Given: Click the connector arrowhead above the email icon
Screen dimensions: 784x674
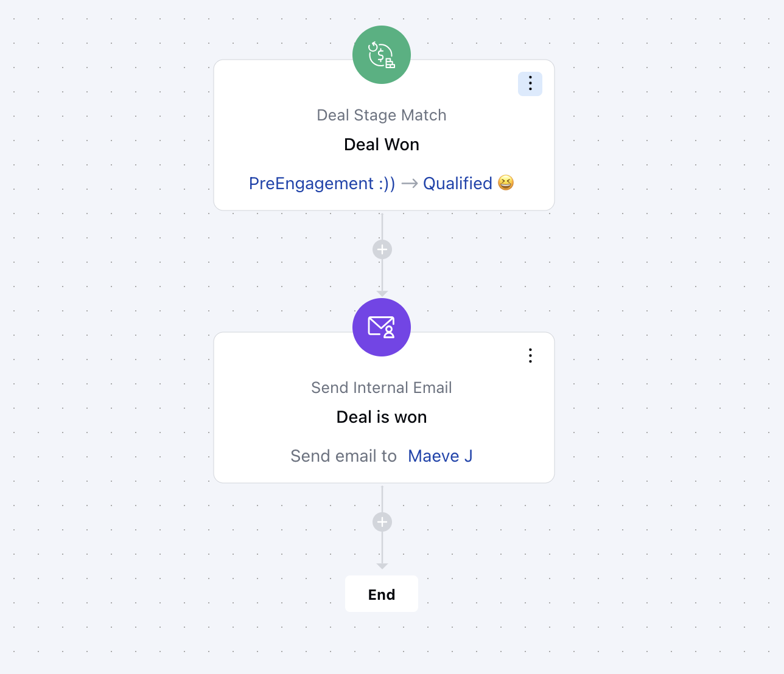Looking at the screenshot, I should tap(382, 294).
